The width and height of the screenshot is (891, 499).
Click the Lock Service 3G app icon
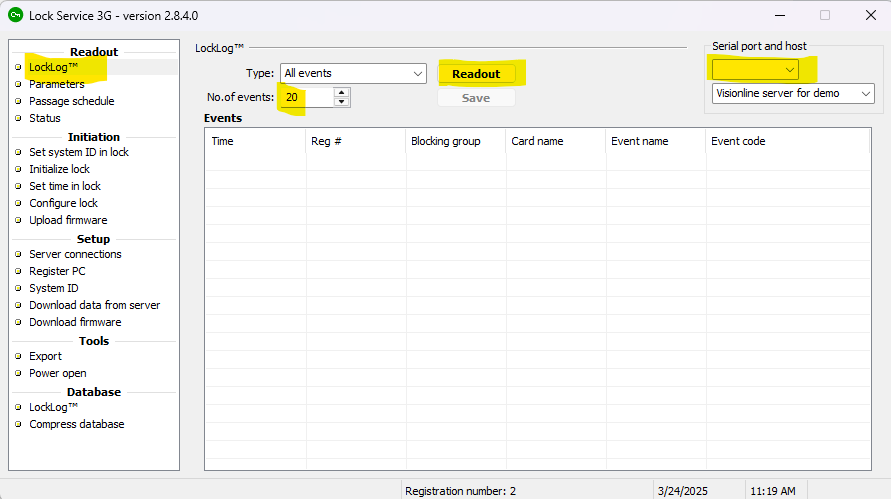tap(15, 15)
